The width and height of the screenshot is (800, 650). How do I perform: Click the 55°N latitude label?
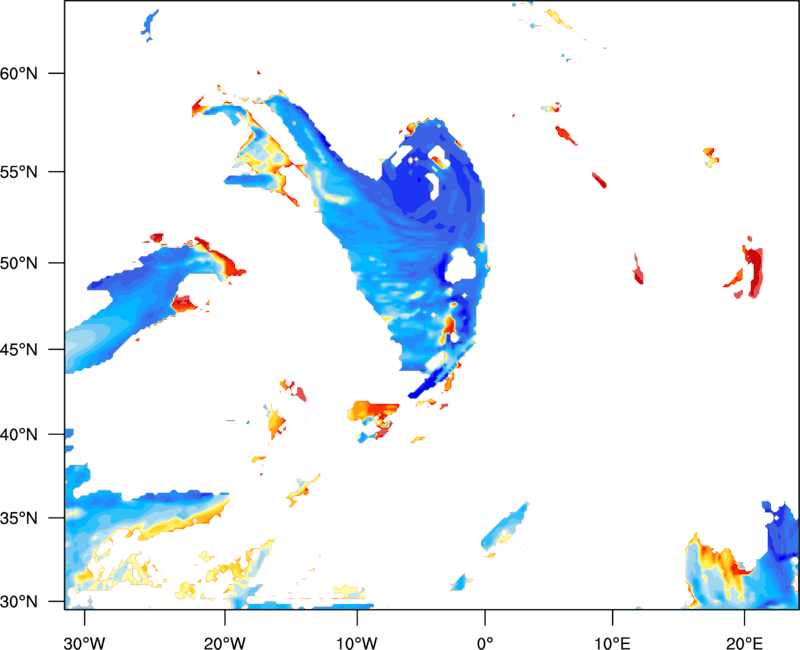(19, 172)
